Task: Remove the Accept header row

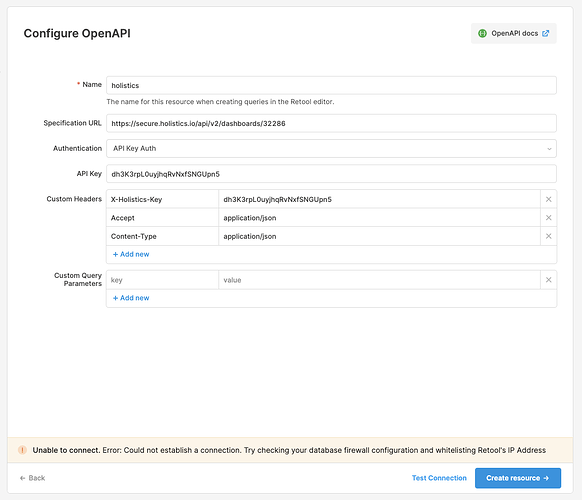Action: [x=549, y=218]
